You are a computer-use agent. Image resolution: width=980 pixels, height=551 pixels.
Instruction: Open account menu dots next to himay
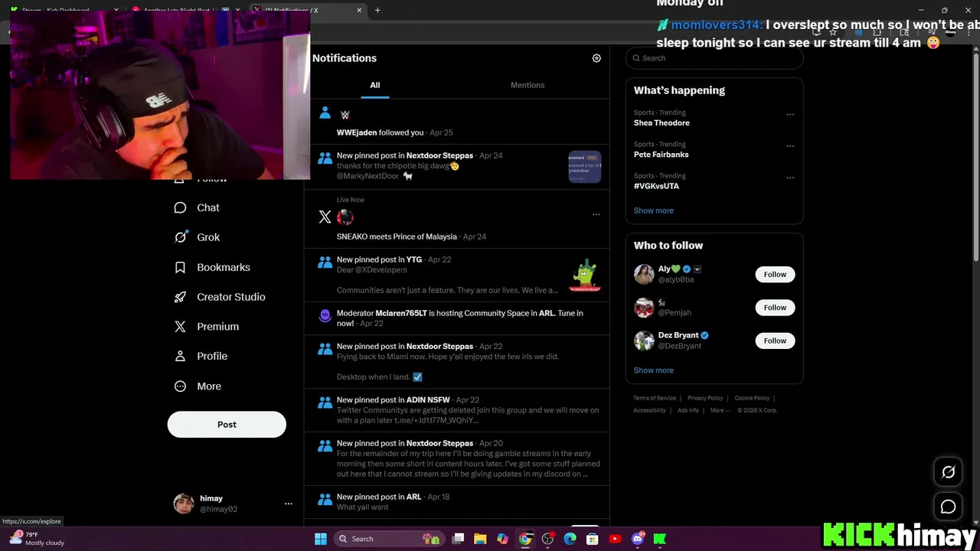[x=289, y=504]
